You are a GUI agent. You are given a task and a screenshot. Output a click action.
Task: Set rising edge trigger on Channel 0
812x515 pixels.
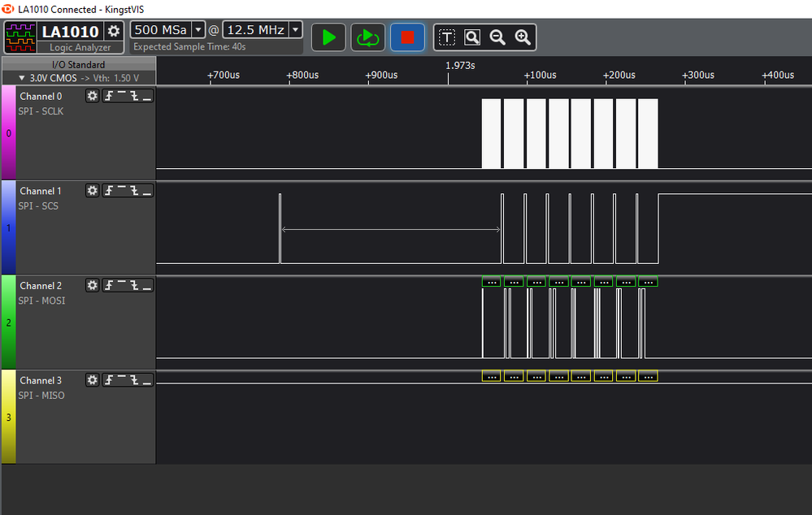tap(109, 96)
